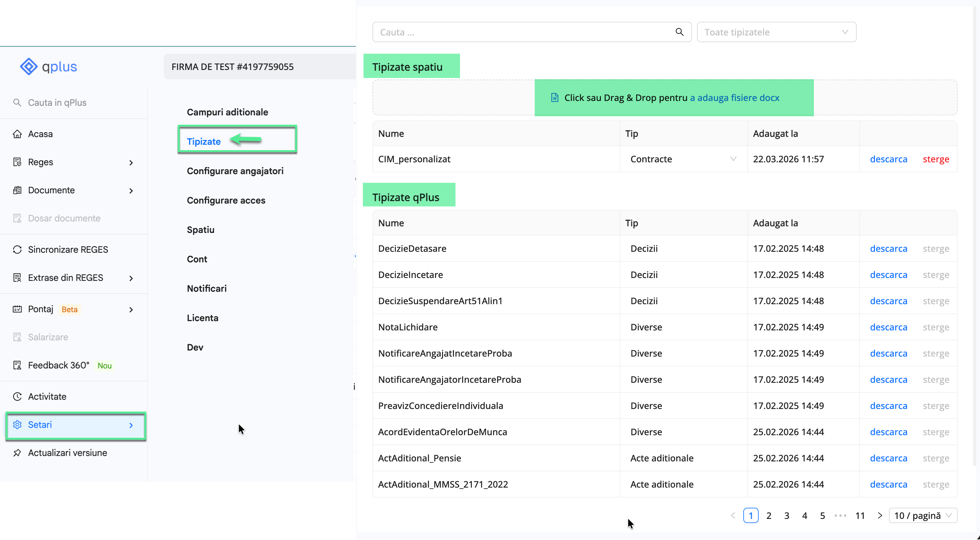Open the 10 / pagină size dropdown
The image size is (980, 540).
click(x=923, y=516)
